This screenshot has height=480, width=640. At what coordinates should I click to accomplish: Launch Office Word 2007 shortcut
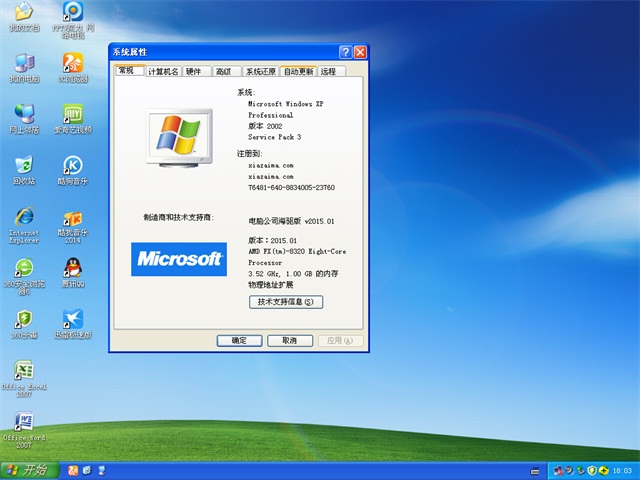coord(24,421)
